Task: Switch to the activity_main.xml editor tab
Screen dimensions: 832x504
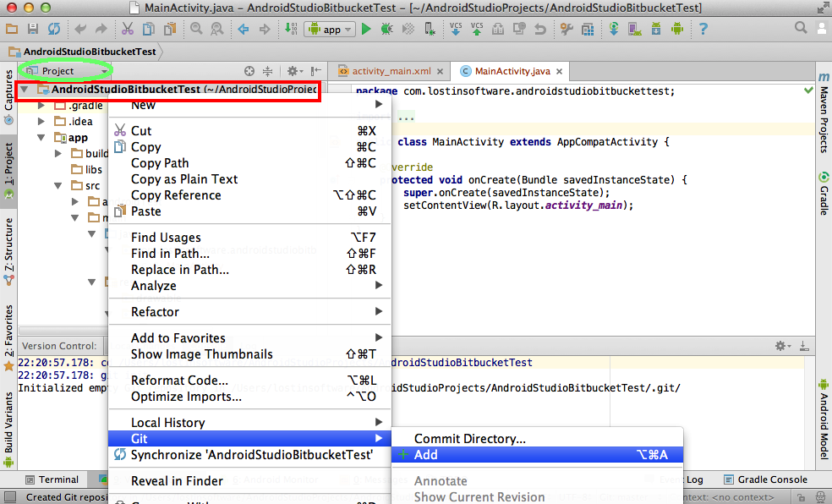Action: click(x=391, y=71)
